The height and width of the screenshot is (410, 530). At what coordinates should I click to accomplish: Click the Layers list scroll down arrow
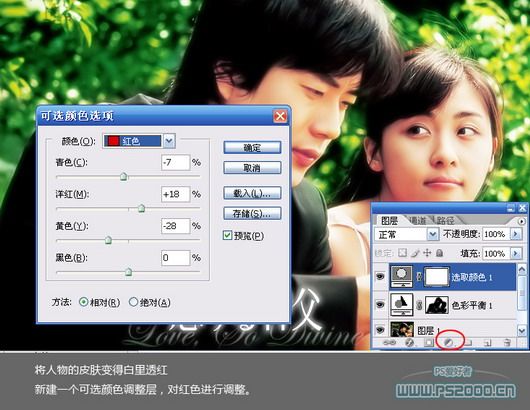click(522, 330)
